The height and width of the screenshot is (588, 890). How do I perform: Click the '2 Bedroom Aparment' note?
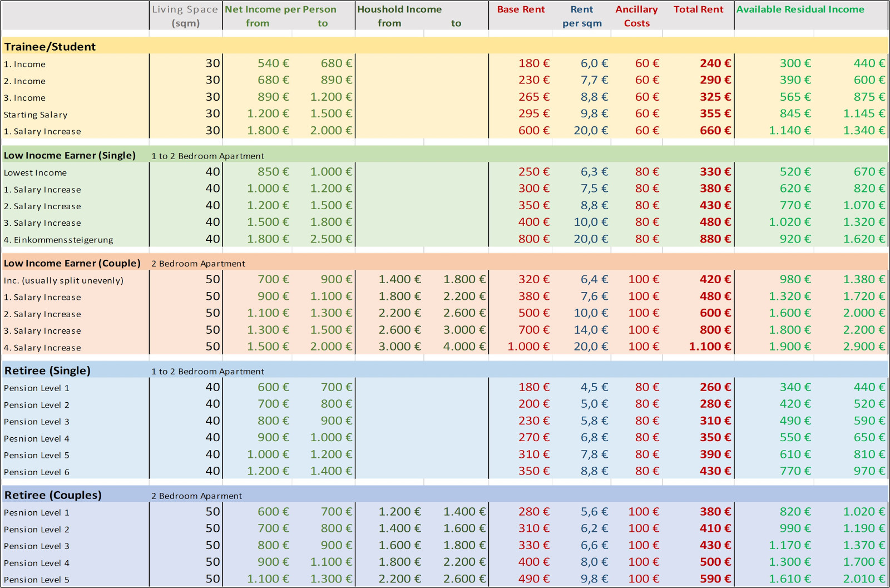196,496
